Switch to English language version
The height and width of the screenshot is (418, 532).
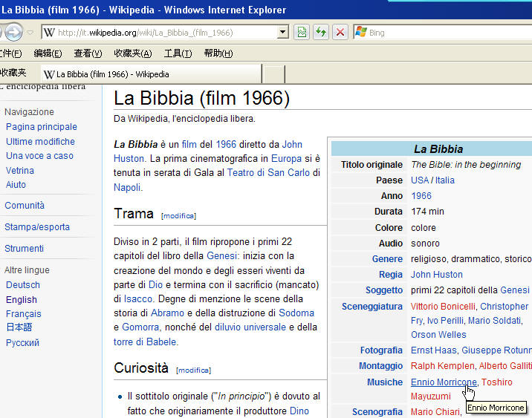22,300
